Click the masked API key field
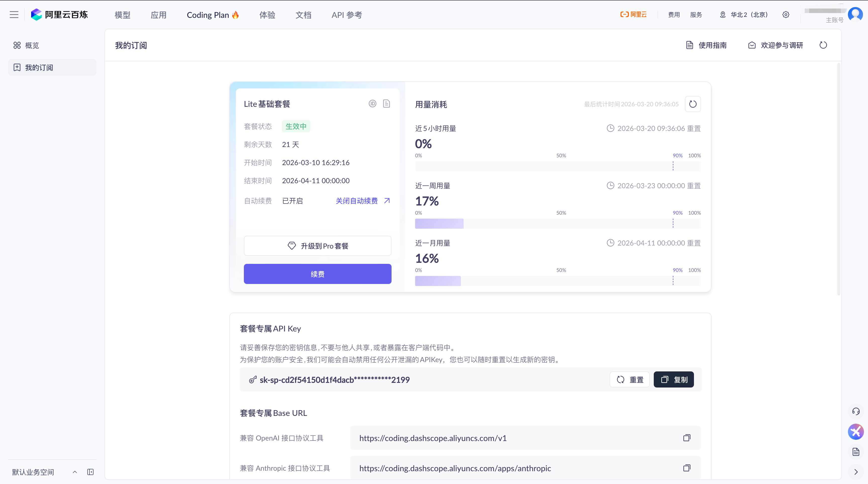 (x=334, y=380)
